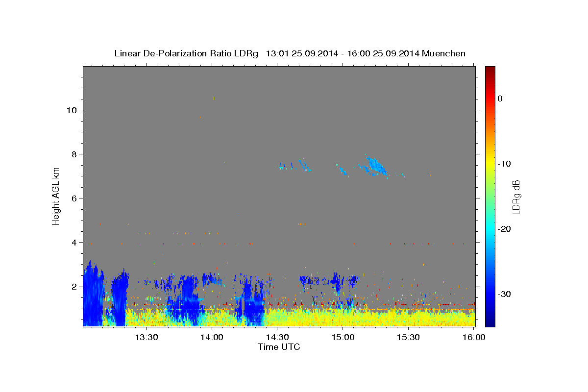Click the '2' height tick label
The width and height of the screenshot is (588, 392).
(x=74, y=286)
